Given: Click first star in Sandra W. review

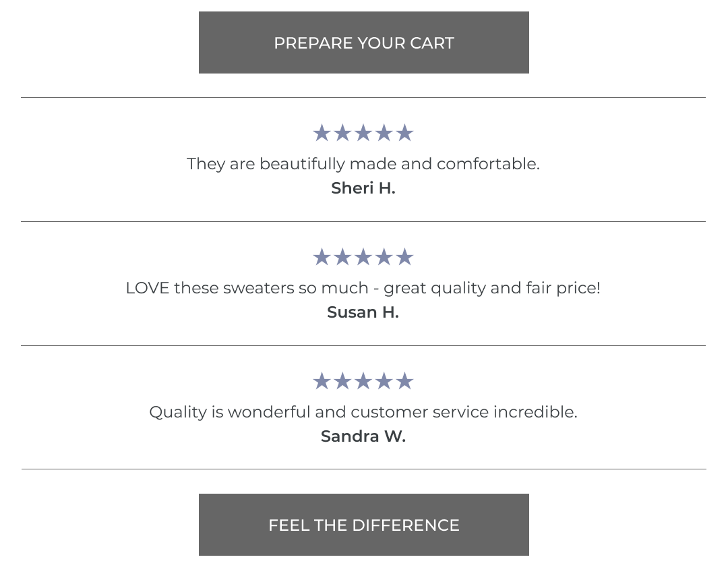Looking at the screenshot, I should click(x=322, y=381).
